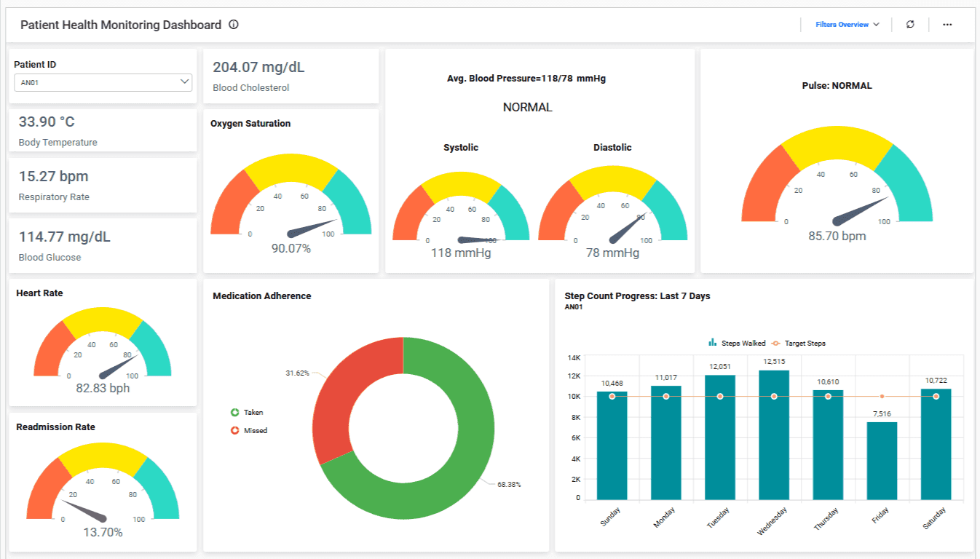
Task: Click the info icon beside the dashboard title
Action: 232,24
